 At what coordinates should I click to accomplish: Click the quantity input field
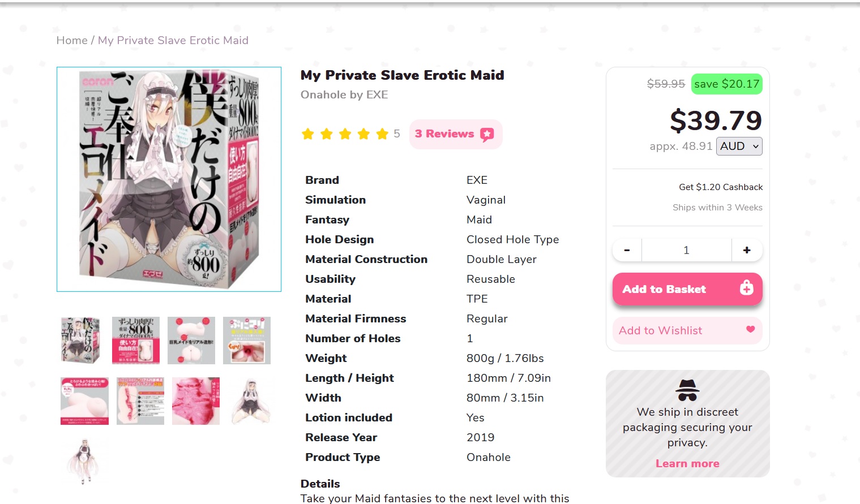pos(686,250)
